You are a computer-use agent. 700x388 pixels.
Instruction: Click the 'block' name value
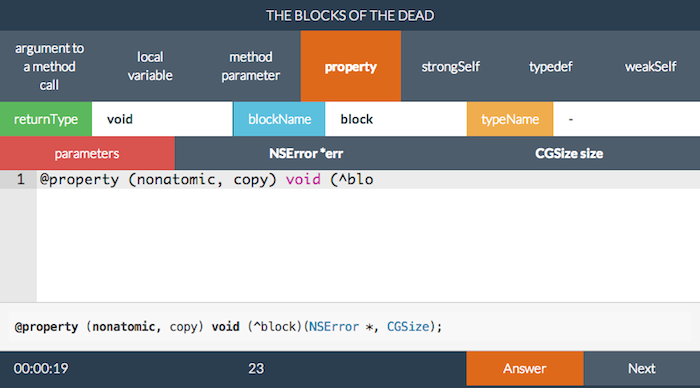396,119
